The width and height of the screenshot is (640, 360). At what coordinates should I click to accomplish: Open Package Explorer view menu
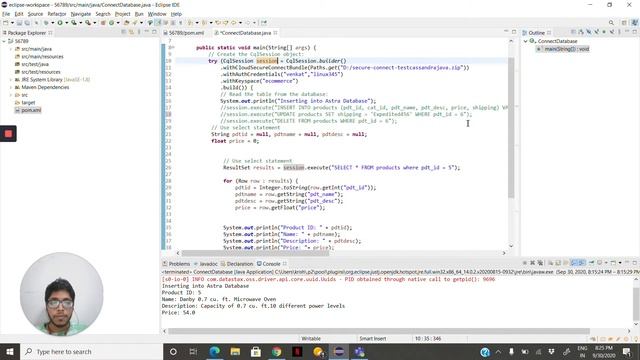(139, 32)
